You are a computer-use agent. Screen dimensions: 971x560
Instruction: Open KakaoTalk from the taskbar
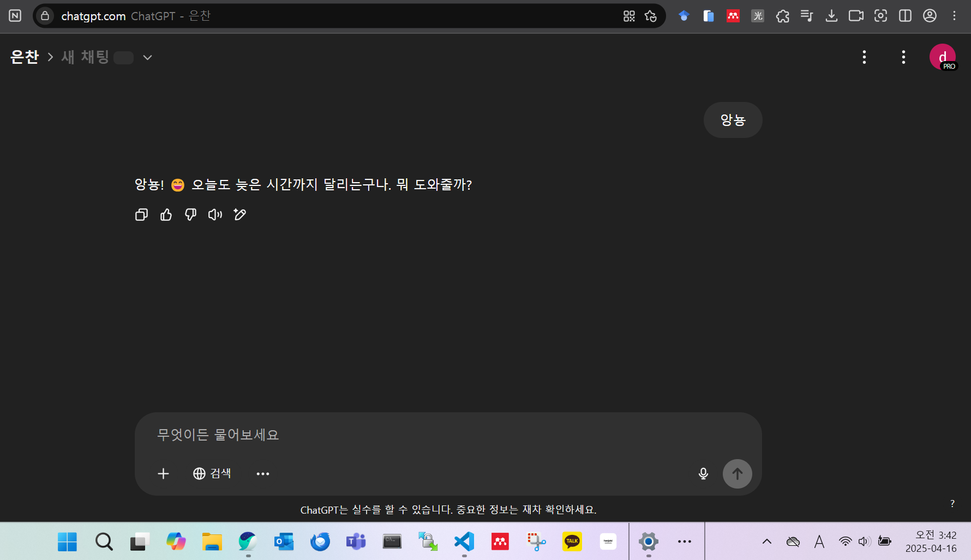click(x=572, y=541)
